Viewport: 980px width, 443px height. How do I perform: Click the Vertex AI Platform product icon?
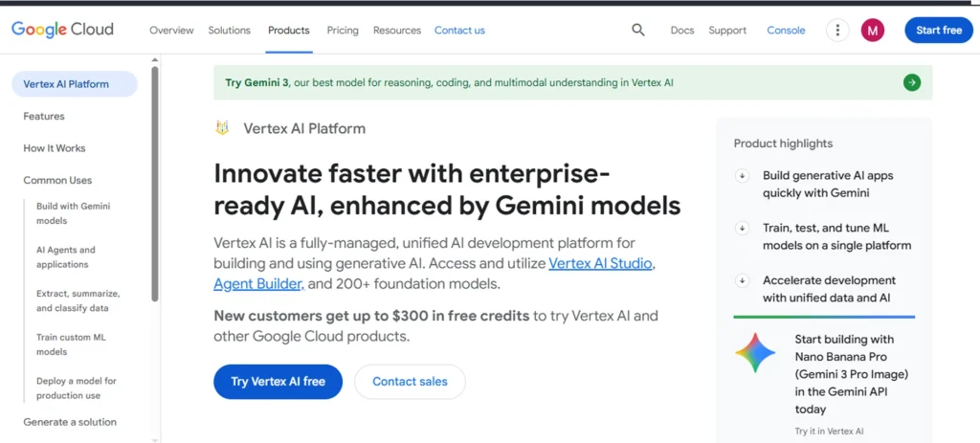click(222, 128)
